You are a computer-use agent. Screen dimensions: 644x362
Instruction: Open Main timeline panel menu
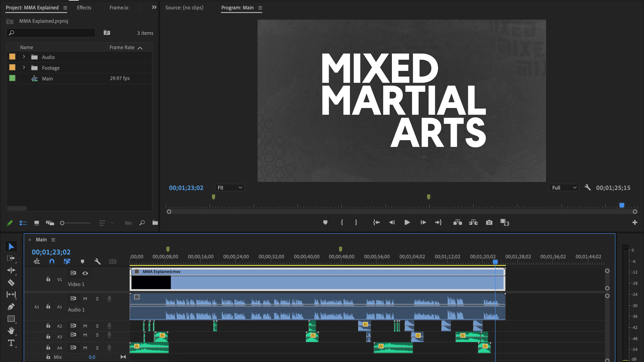[x=53, y=240]
